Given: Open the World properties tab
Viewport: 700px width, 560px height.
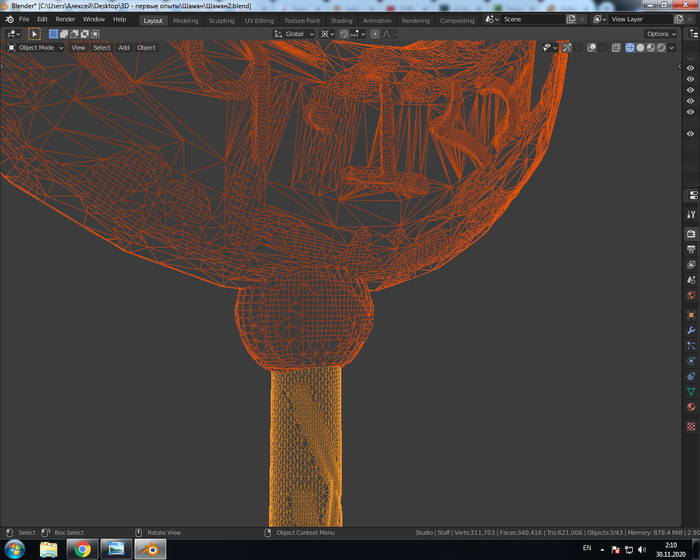Looking at the screenshot, I should (691, 295).
